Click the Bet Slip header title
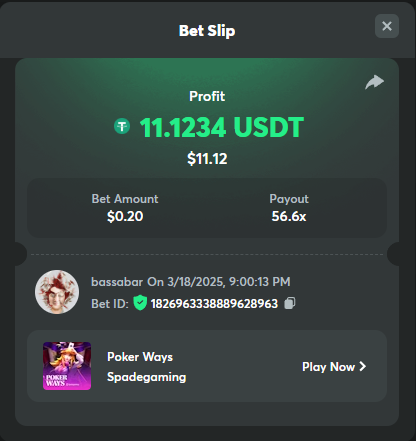This screenshot has height=441, width=416. [x=207, y=31]
